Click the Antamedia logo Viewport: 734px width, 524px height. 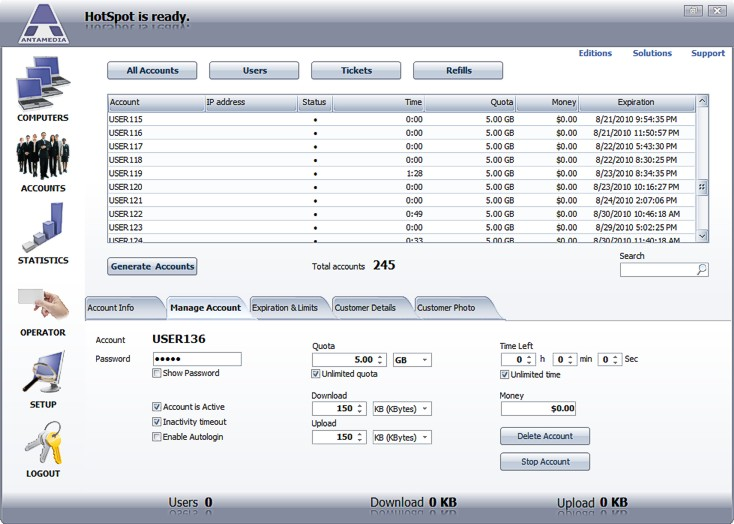click(43, 23)
